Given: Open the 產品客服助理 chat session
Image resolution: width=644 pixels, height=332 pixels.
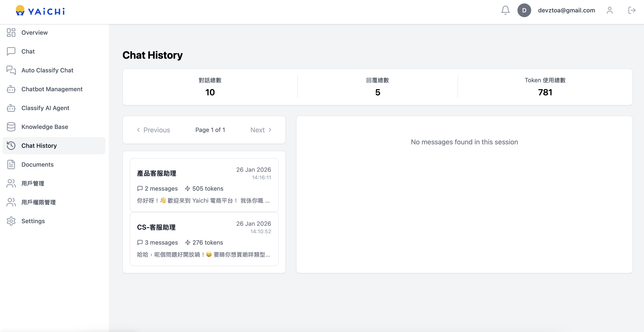Looking at the screenshot, I should tap(204, 185).
